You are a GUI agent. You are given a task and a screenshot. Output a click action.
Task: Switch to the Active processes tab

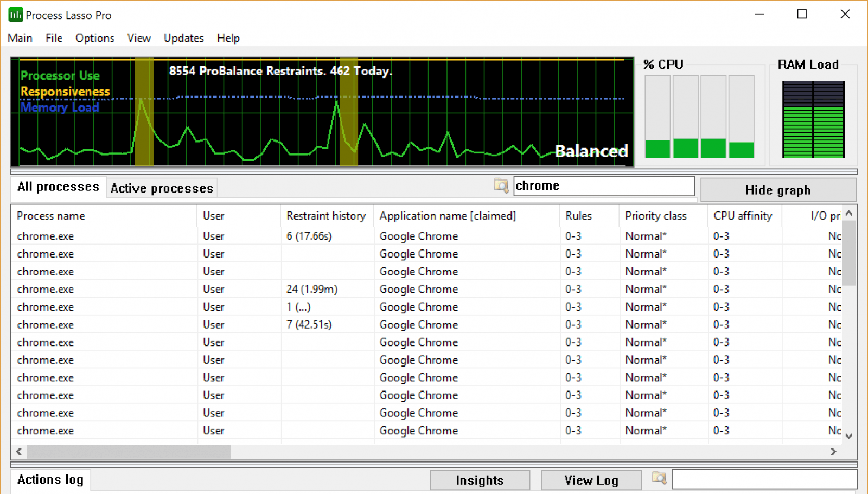pyautogui.click(x=162, y=188)
